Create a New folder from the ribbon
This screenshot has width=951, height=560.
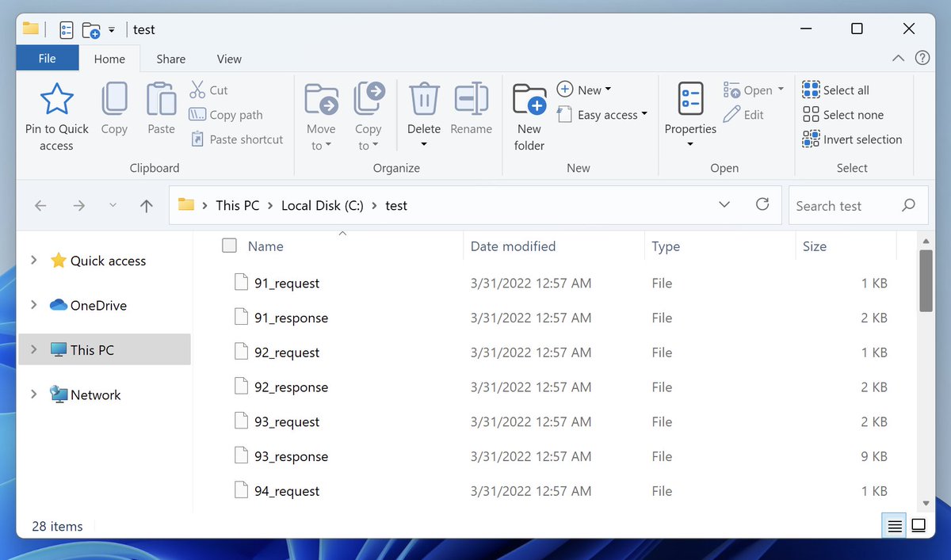click(529, 116)
